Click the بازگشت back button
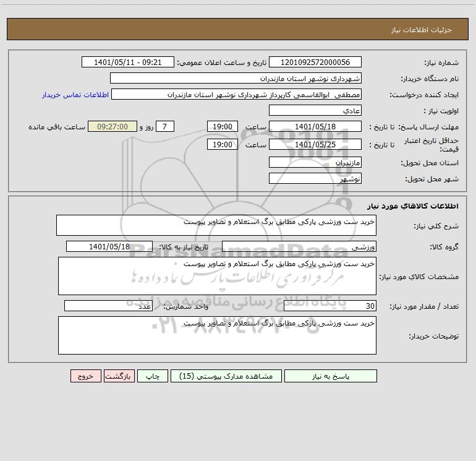The height and width of the screenshot is (461, 476). coord(119,376)
